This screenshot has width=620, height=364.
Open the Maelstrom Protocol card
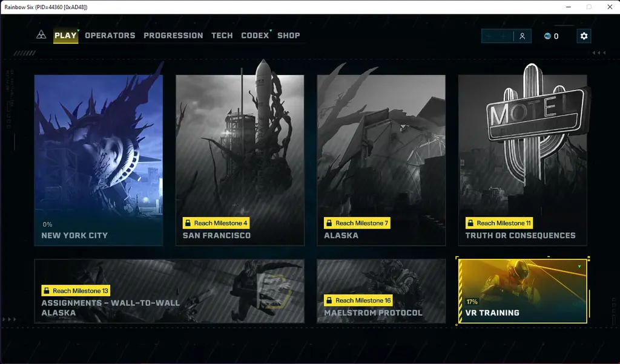pyautogui.click(x=381, y=291)
